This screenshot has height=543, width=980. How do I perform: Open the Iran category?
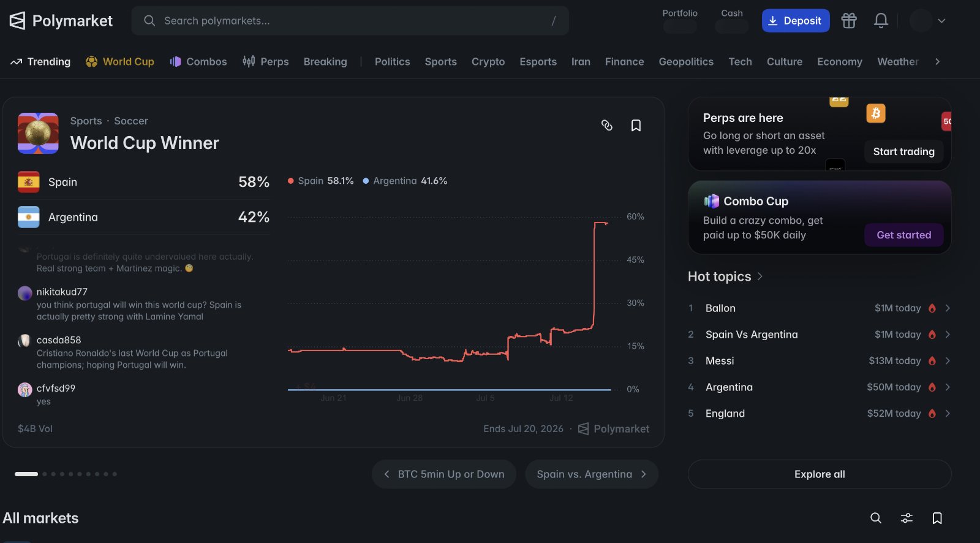(581, 62)
